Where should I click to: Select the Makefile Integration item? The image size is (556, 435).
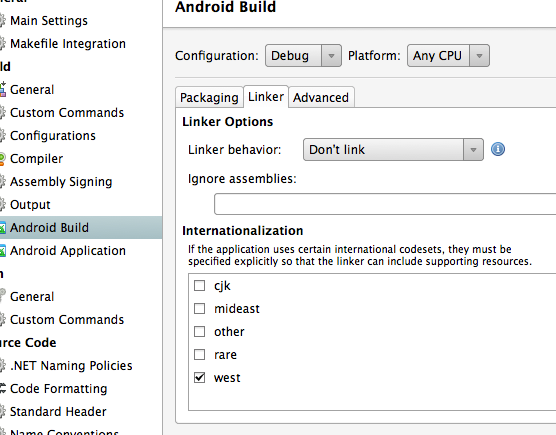pyautogui.click(x=67, y=44)
